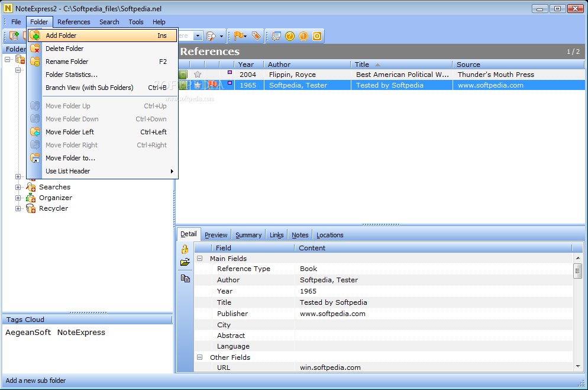Click the book icon of Flippin row
The image size is (588, 390).
tap(183, 75)
